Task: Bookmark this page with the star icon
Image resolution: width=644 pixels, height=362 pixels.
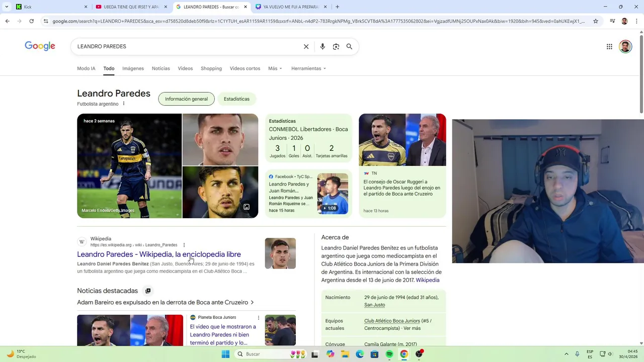Action: tap(596, 21)
